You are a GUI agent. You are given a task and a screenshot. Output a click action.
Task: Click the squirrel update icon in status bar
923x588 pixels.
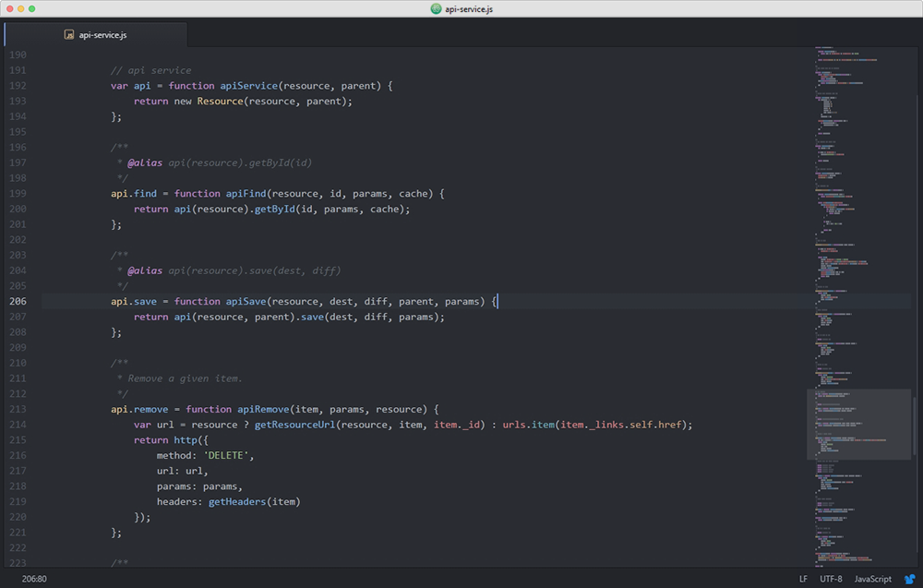pyautogui.click(x=909, y=579)
